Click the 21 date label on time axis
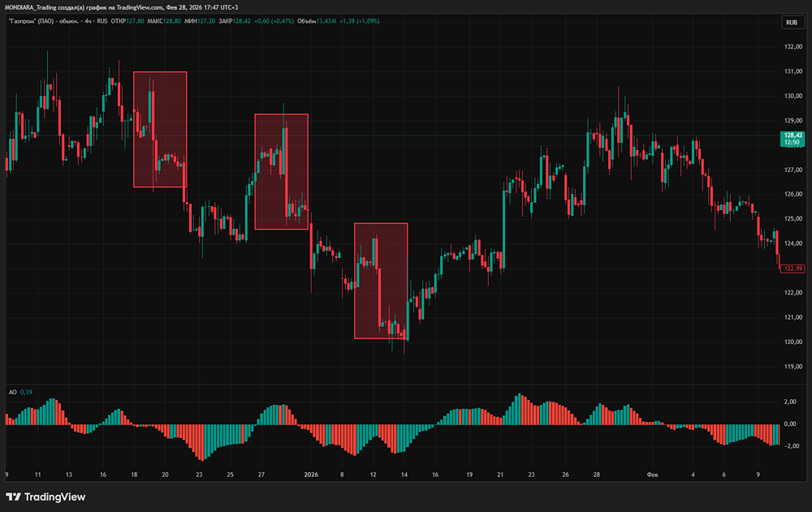 tap(500, 474)
